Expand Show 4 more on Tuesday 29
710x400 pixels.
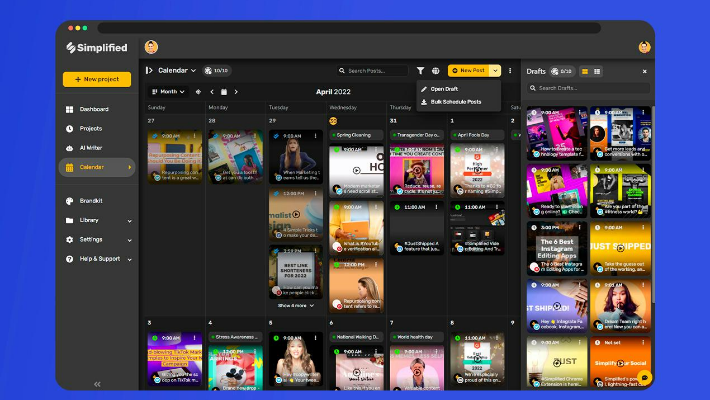(296, 306)
